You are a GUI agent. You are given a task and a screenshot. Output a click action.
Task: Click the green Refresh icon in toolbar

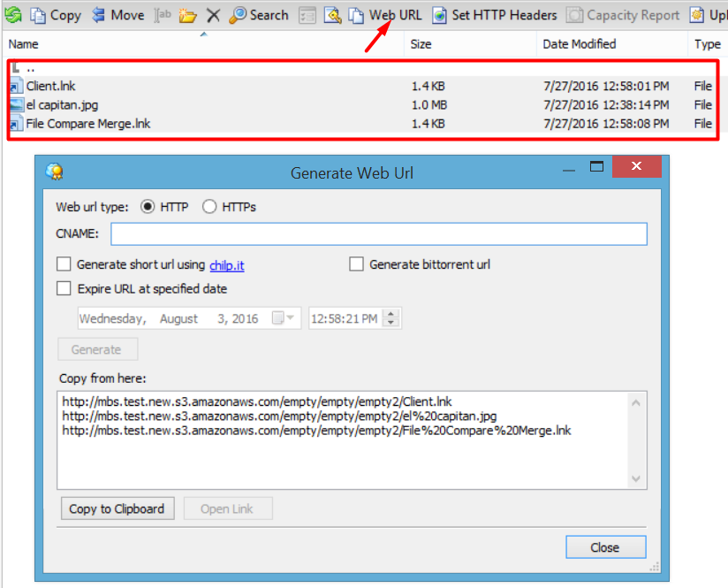click(x=12, y=14)
